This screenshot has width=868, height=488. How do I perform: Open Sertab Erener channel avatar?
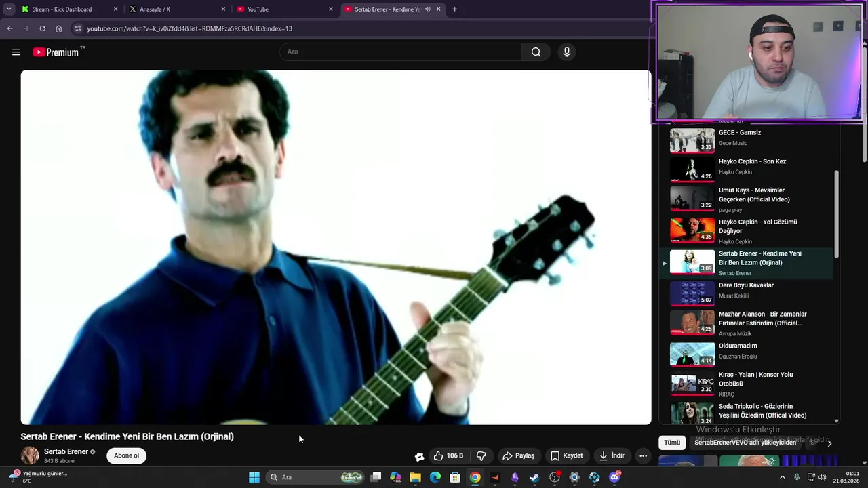30,455
